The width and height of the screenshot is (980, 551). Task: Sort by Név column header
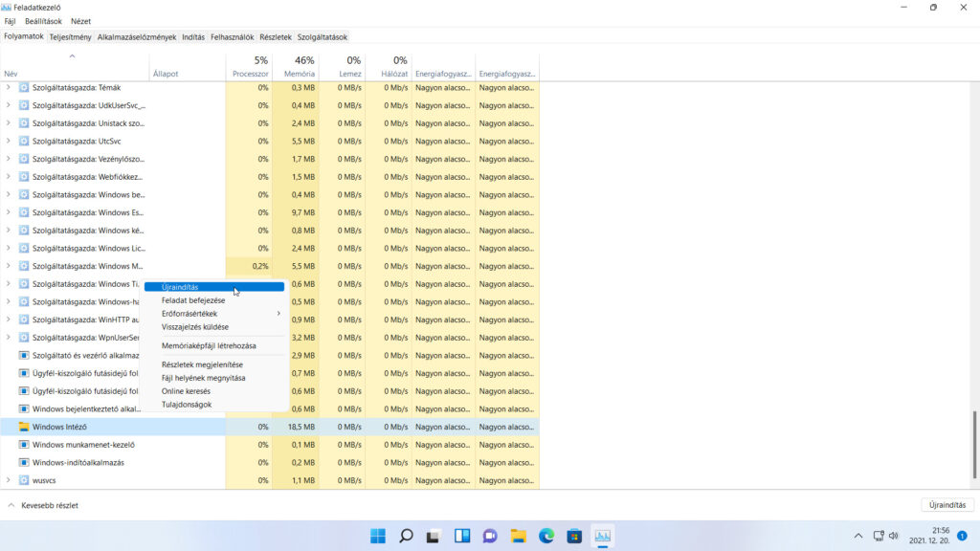(x=75, y=67)
